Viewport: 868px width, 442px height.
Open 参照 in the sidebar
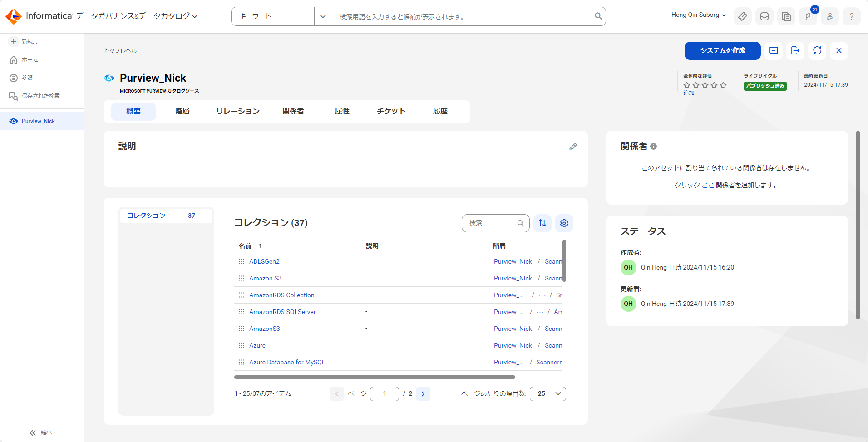tap(27, 78)
